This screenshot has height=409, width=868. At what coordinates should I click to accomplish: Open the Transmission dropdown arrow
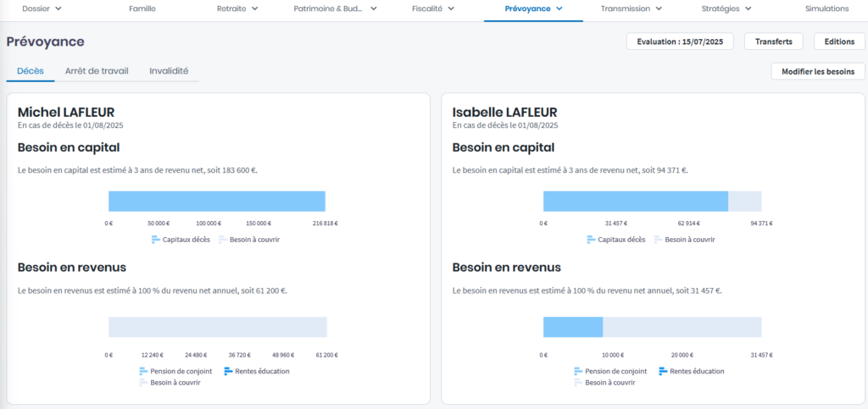point(659,8)
